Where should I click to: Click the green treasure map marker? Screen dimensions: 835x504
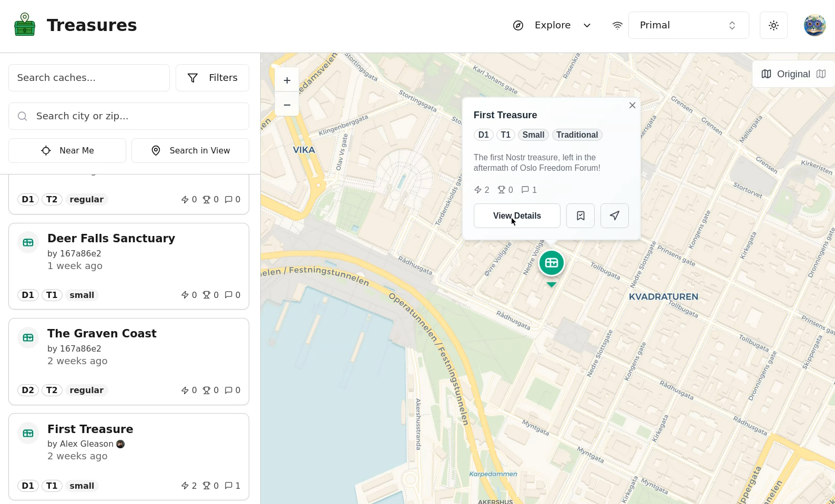[x=551, y=263]
